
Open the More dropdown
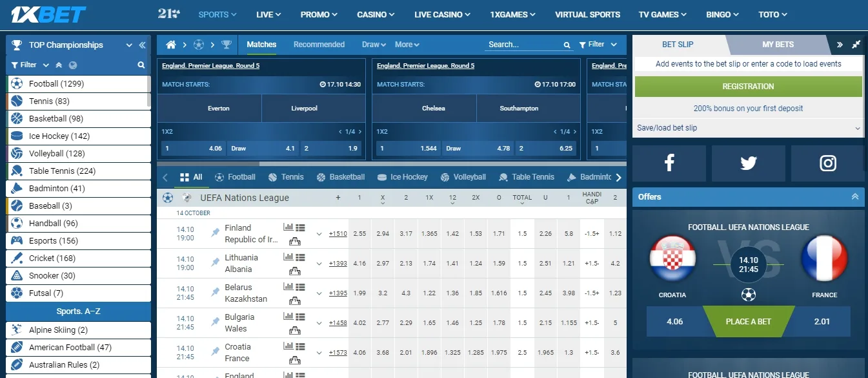coord(407,45)
